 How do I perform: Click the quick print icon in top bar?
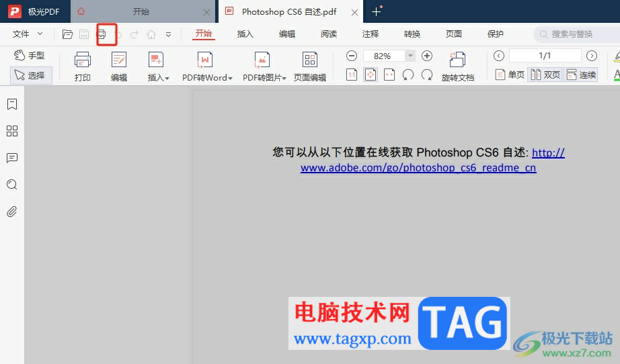[102, 34]
